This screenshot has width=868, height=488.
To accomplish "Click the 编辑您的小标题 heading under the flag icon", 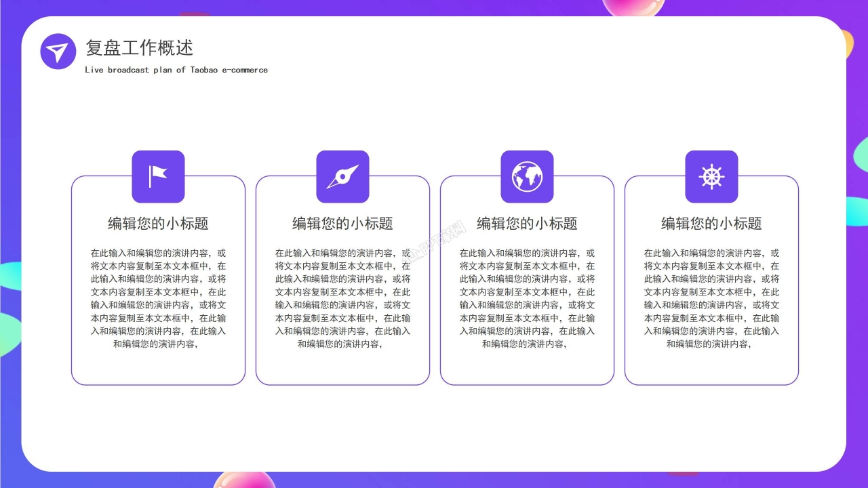I will pos(158,224).
